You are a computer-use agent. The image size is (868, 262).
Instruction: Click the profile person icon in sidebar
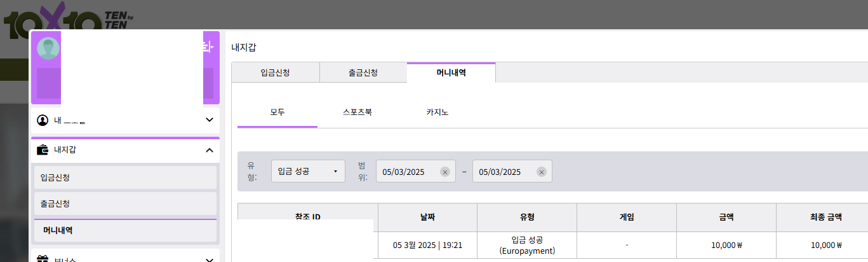43,120
